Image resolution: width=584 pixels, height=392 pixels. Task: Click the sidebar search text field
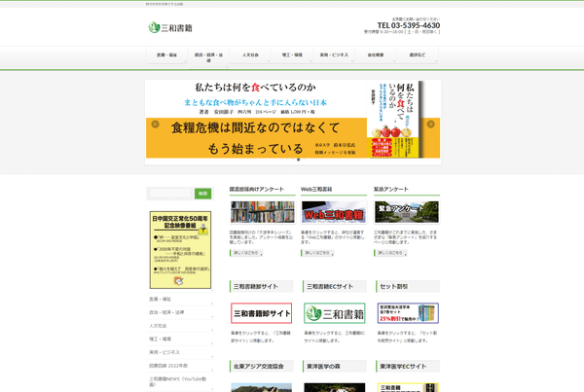pyautogui.click(x=170, y=194)
